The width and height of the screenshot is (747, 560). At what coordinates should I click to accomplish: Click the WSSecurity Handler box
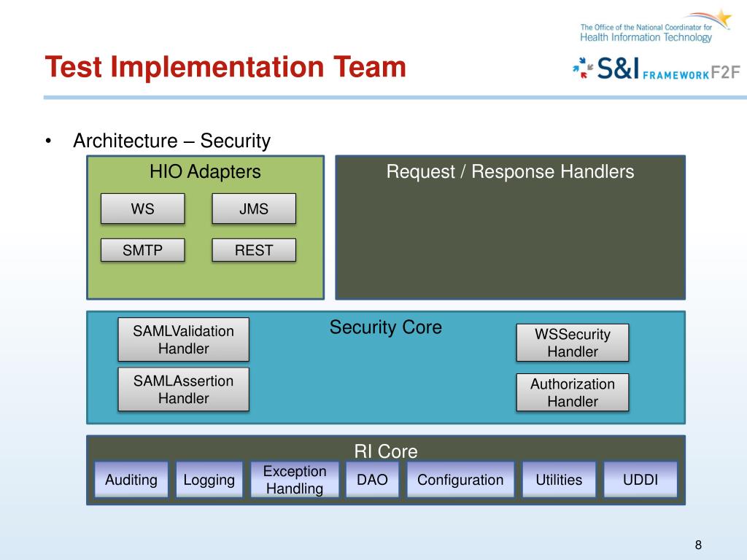click(573, 343)
